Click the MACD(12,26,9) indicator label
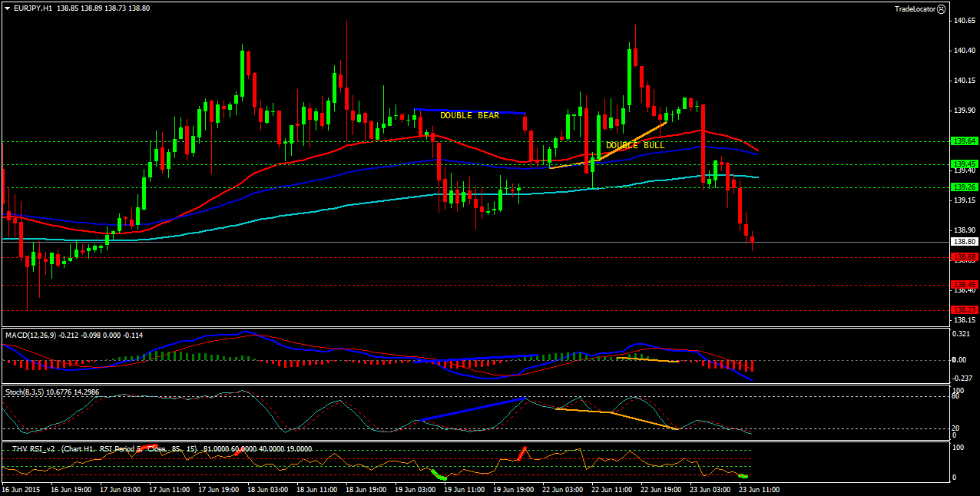Screen dimensions: 980x496 click(x=31, y=336)
